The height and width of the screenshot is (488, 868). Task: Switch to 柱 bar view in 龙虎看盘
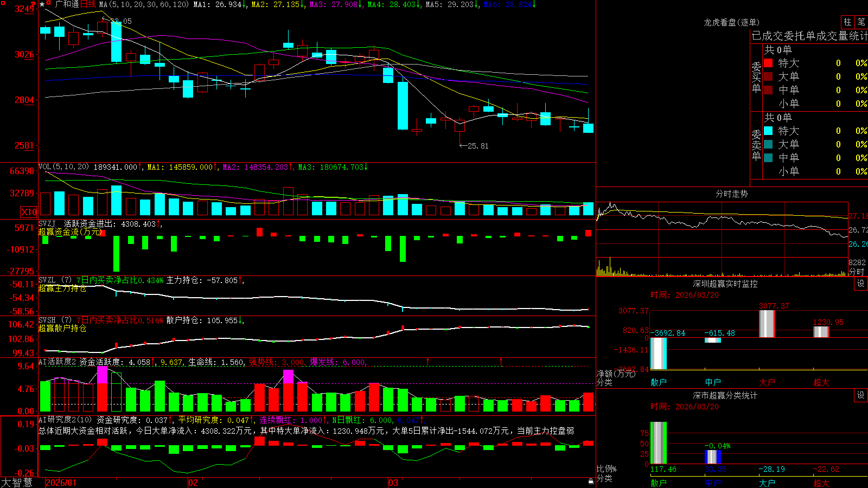click(x=847, y=22)
